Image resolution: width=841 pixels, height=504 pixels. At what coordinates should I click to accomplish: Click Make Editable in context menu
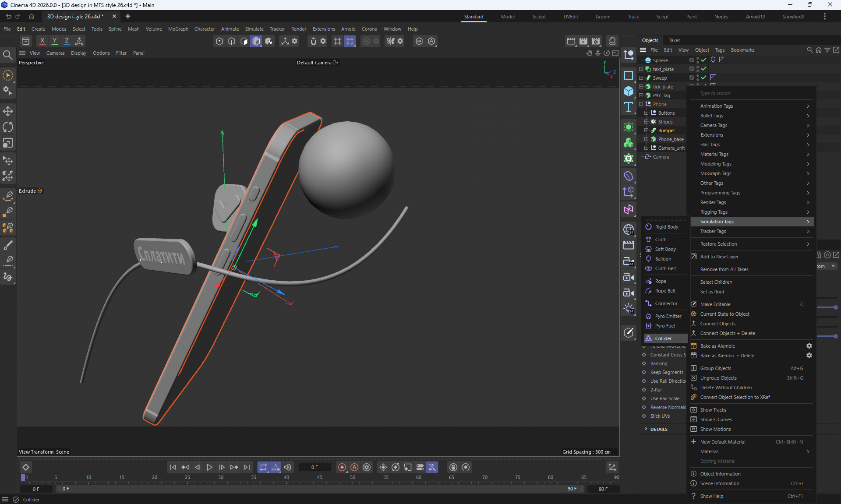[x=715, y=304]
